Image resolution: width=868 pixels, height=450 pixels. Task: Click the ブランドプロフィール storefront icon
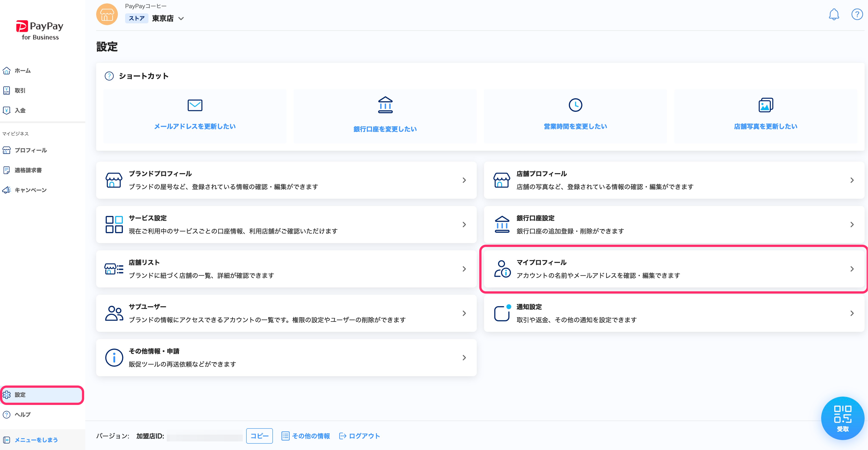114,180
